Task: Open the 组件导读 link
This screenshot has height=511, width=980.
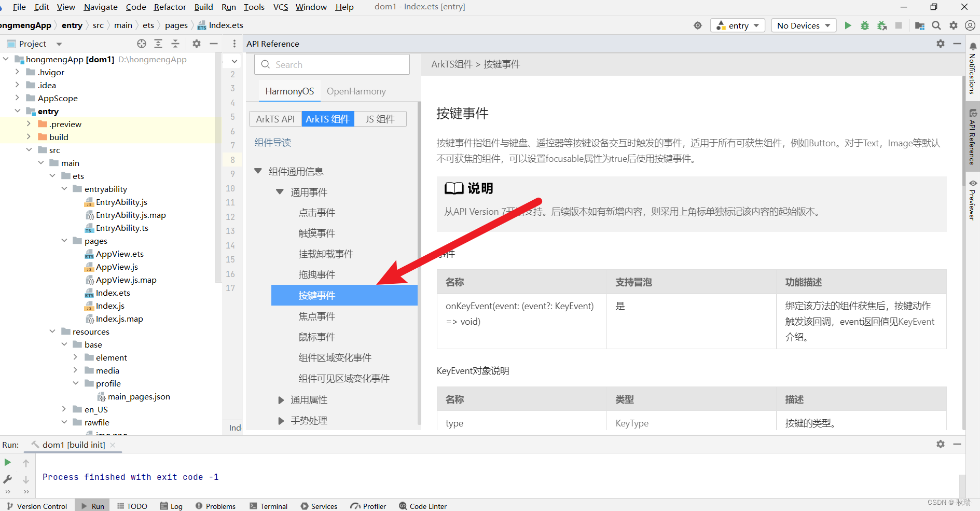Action: coord(273,142)
